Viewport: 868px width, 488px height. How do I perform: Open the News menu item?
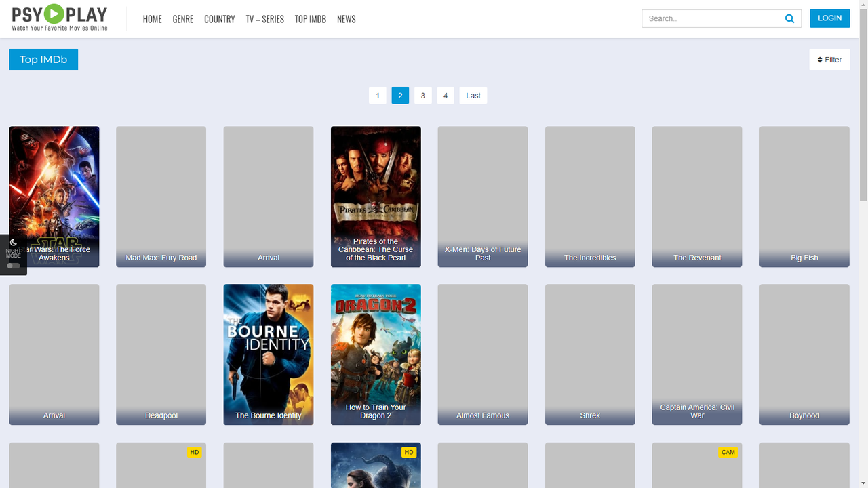pos(347,19)
